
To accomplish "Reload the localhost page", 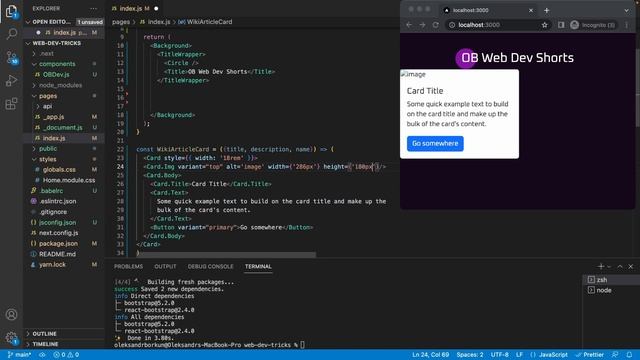I will pyautogui.click(x=436, y=25).
